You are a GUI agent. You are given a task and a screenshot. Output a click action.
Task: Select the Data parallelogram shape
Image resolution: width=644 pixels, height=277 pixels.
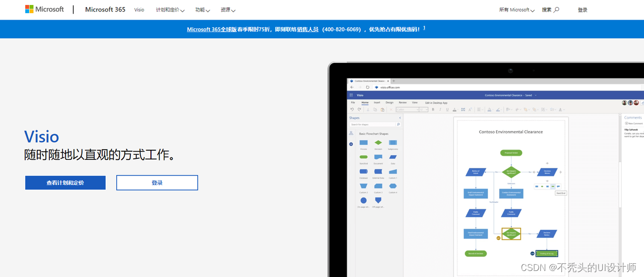click(x=393, y=157)
